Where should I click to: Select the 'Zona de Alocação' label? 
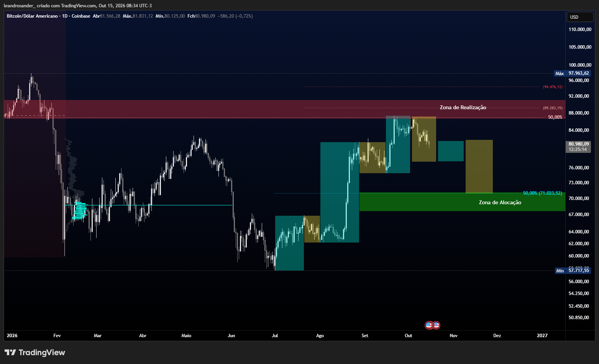[x=500, y=202]
